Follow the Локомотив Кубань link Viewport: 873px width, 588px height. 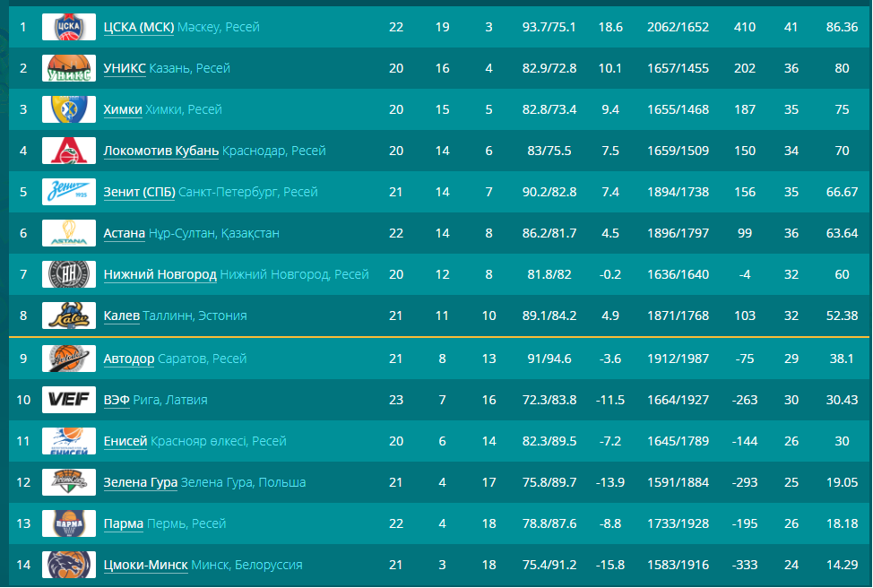pos(161,151)
